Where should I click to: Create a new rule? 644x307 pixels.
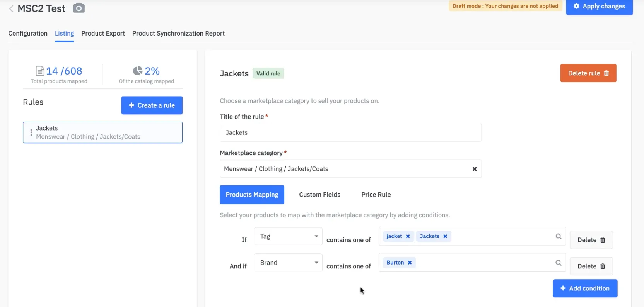(x=152, y=105)
